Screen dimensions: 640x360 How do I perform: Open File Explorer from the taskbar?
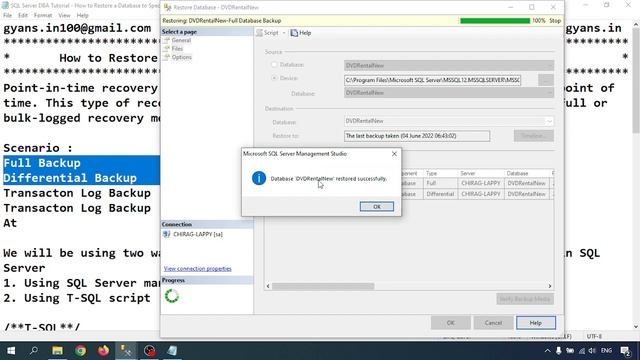point(57,351)
